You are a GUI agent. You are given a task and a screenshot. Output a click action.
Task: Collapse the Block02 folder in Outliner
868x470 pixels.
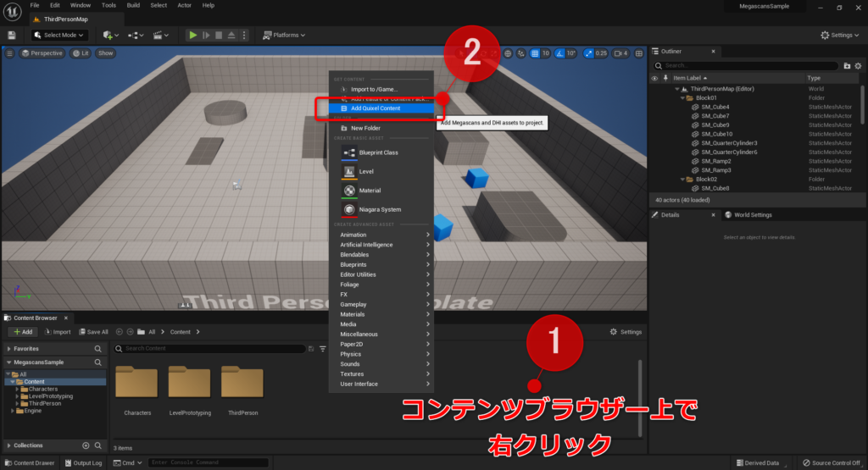pyautogui.click(x=682, y=180)
